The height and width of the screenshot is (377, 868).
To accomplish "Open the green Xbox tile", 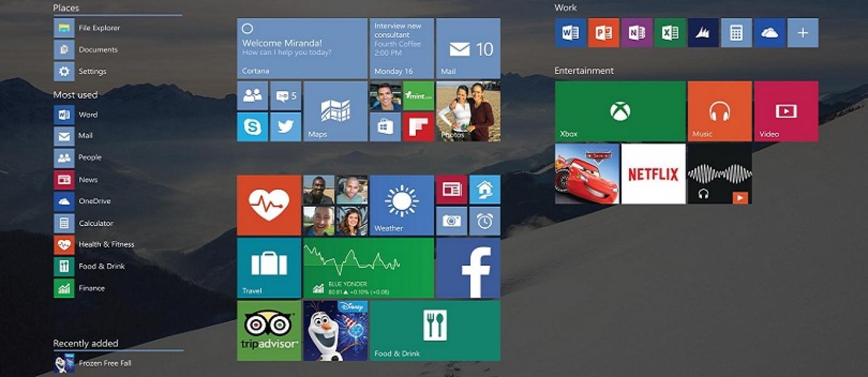I will coord(620,111).
